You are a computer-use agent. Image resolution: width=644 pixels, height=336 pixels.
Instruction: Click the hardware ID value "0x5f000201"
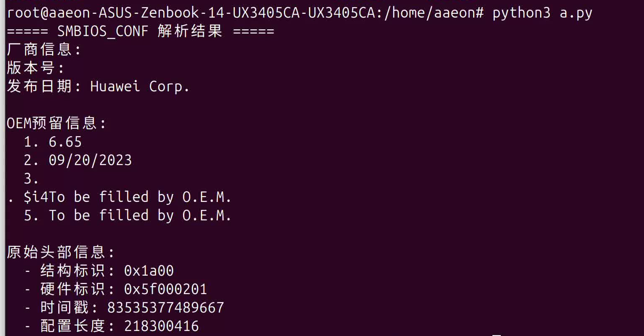(165, 289)
